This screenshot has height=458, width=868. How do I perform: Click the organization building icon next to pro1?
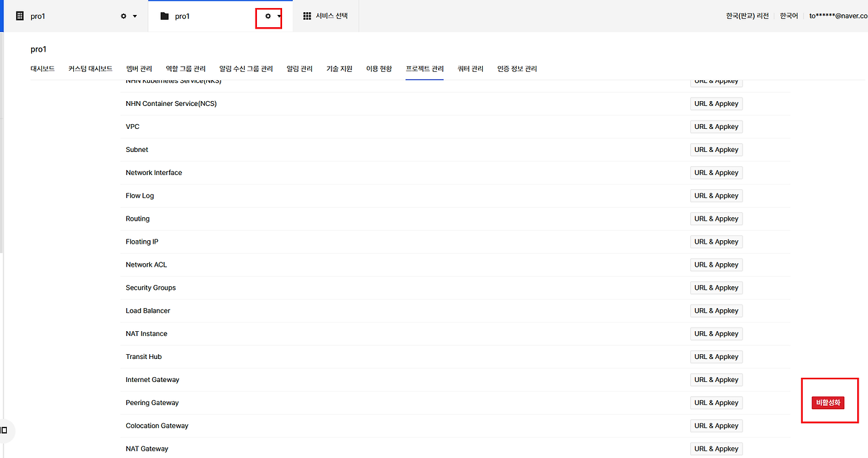[x=20, y=16]
